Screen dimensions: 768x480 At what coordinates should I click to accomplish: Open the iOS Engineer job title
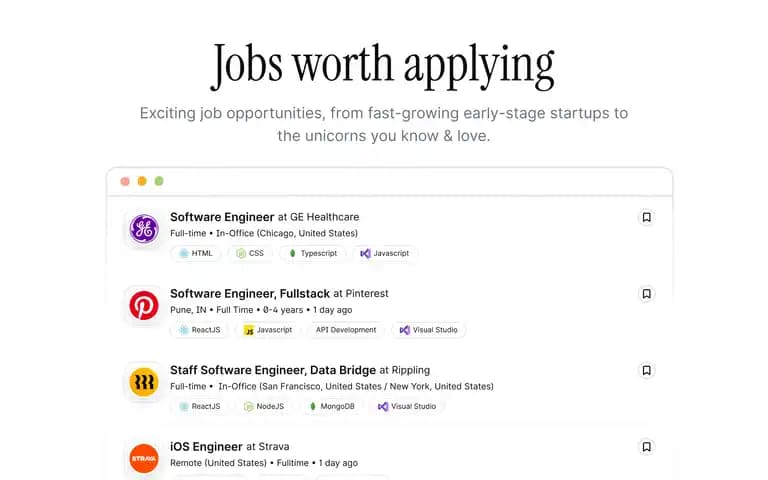pos(206,446)
